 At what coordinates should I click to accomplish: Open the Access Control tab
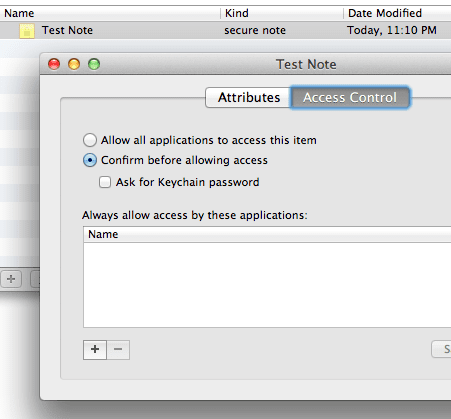pos(350,97)
